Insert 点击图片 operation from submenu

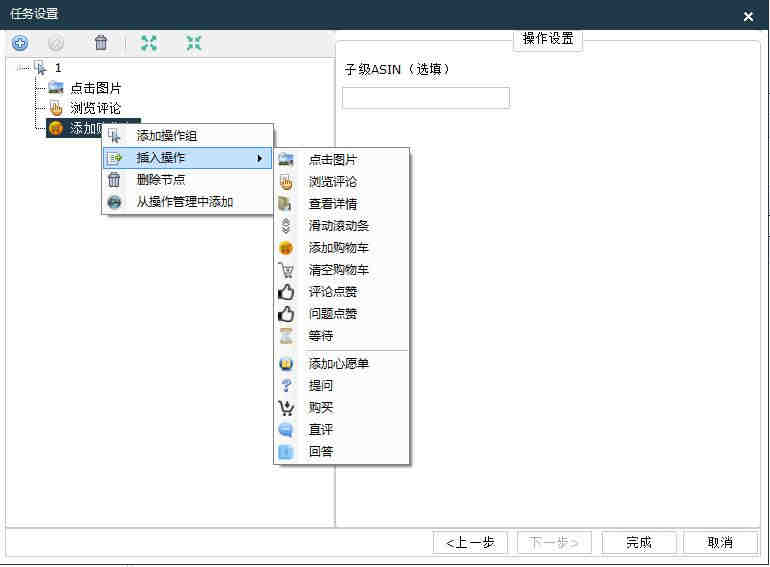[341, 160]
